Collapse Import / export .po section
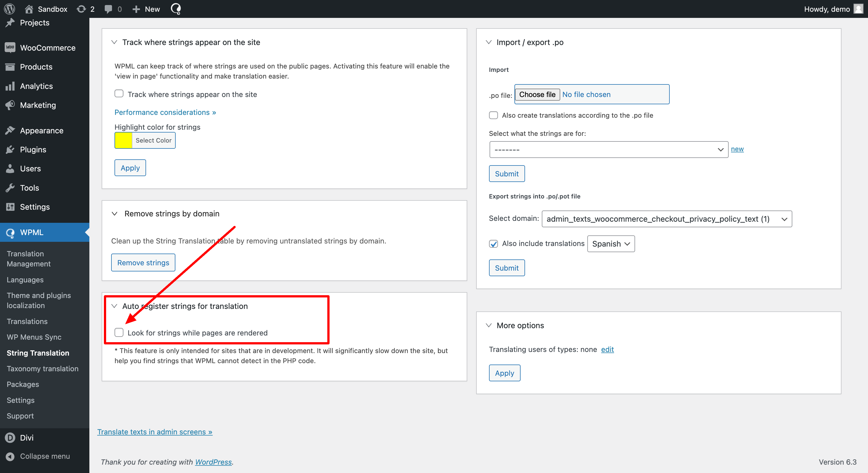Image resolution: width=868 pixels, height=473 pixels. pyautogui.click(x=488, y=42)
